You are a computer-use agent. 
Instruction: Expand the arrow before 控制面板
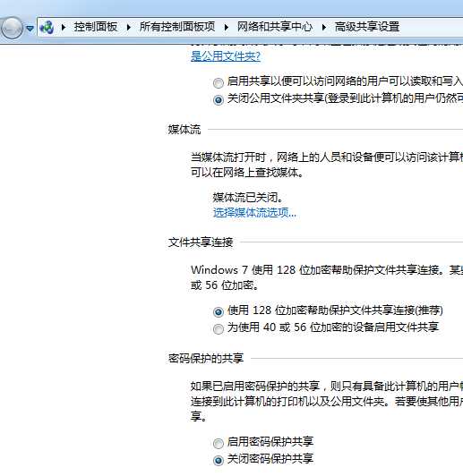(64, 28)
